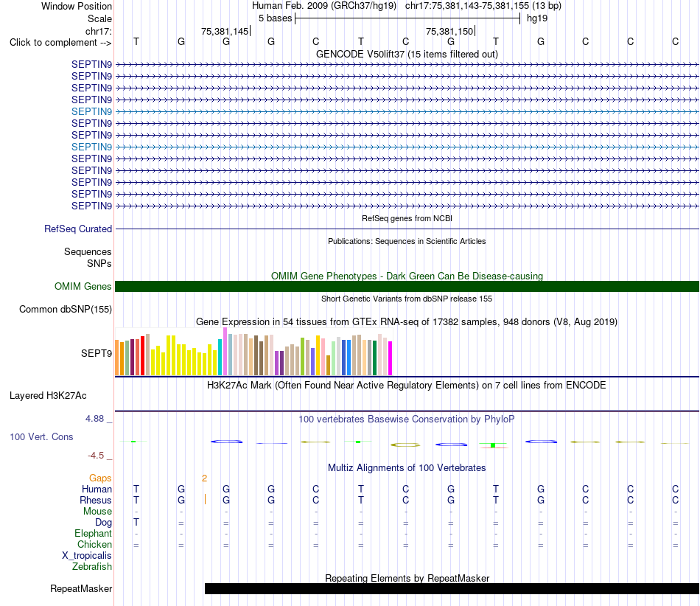Click the 'Common dbSNP(155)' track label
Screen dimensions: 700x606
click(65, 309)
